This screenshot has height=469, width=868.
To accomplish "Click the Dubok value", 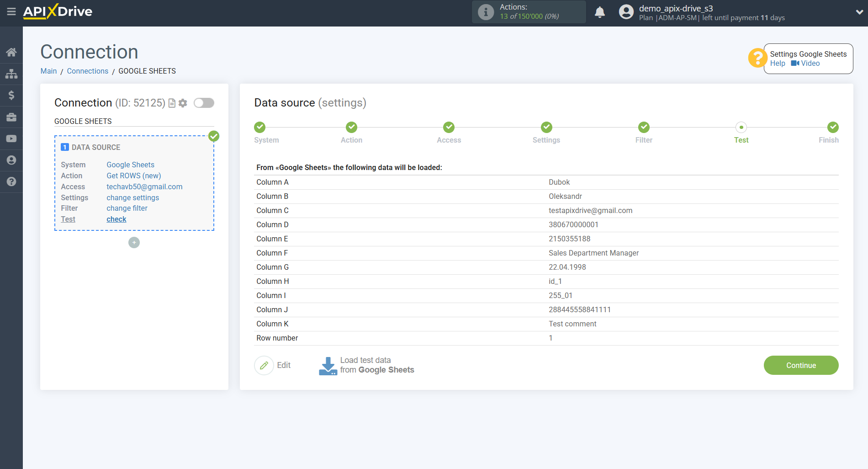I will (x=559, y=182).
